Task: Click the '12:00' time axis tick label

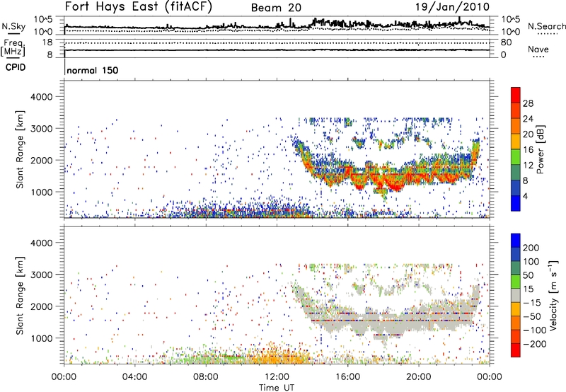Action: pyautogui.click(x=277, y=377)
